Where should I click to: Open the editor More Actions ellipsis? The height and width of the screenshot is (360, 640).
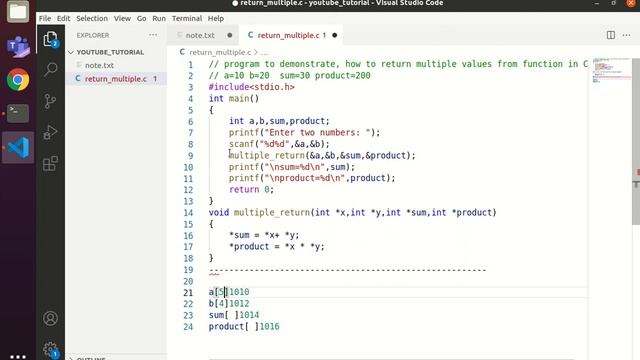(627, 35)
